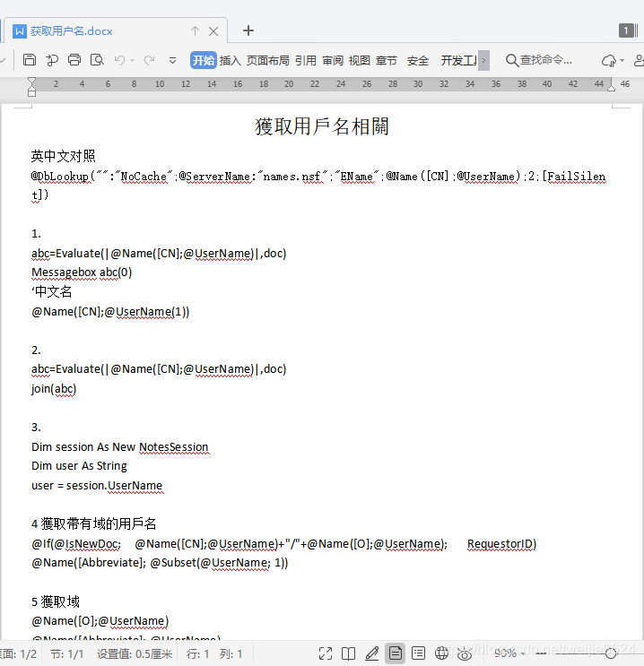Click the user = session.UserName line
Viewport: 644px width, 666px height.
pos(97,486)
